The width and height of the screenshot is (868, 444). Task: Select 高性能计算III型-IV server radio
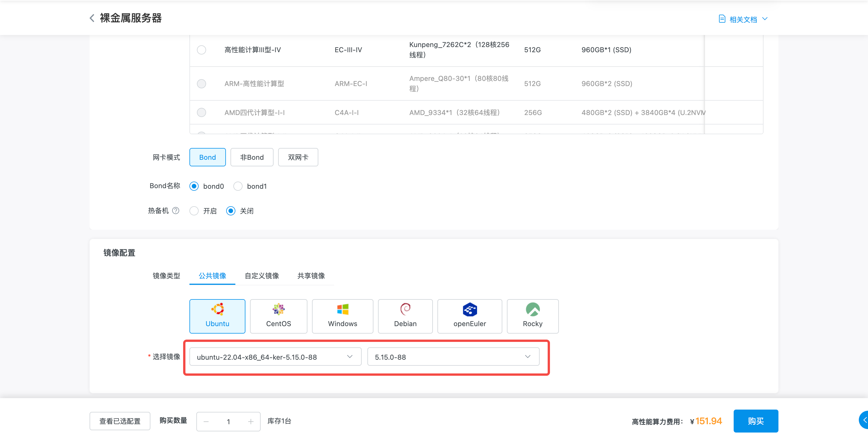click(201, 50)
